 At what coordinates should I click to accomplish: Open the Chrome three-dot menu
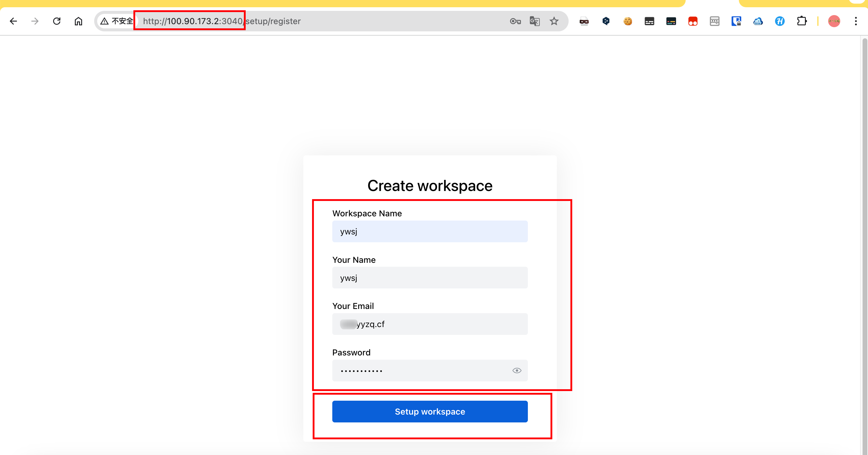[856, 21]
